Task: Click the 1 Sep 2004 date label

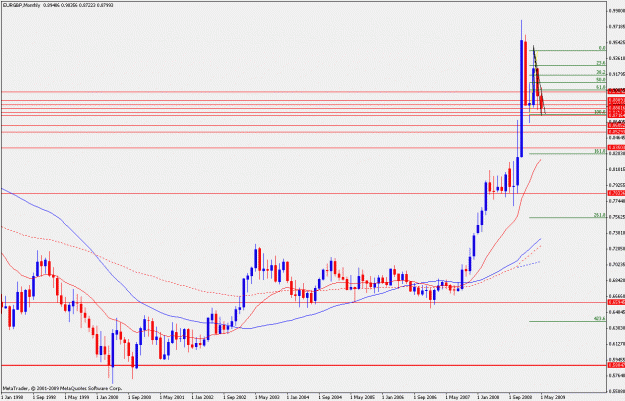Action: pyautogui.click(x=330, y=397)
